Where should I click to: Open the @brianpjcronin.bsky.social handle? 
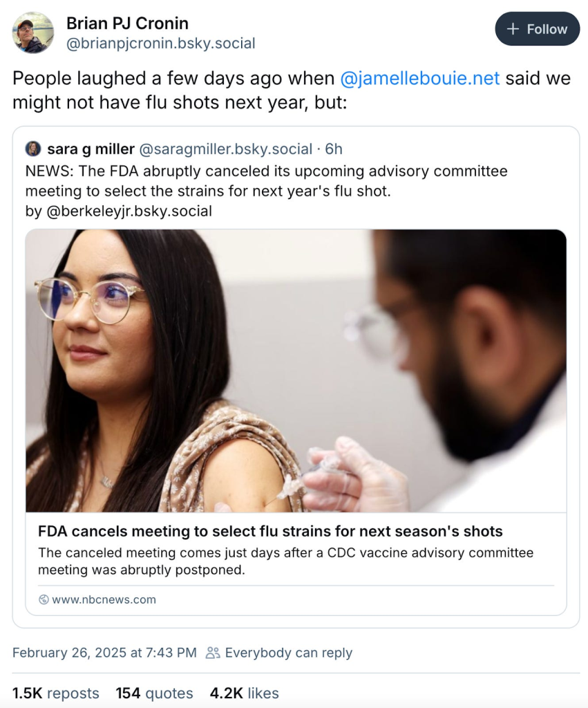[x=161, y=42]
